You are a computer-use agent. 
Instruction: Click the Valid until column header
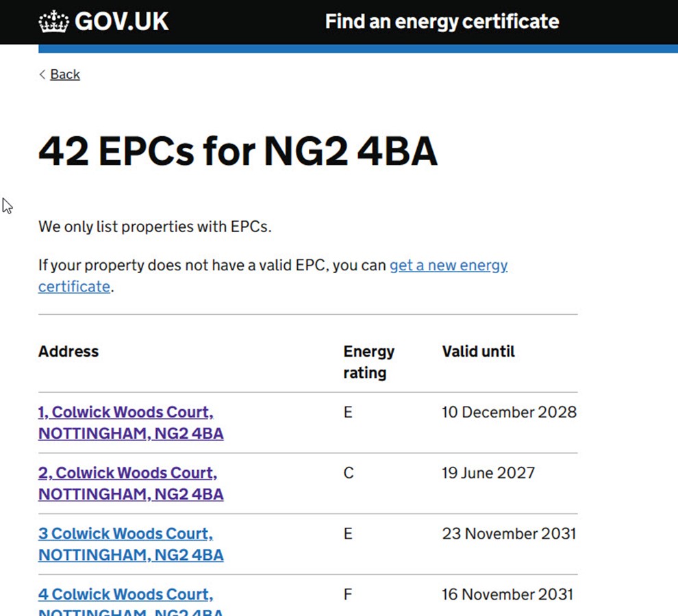(478, 352)
